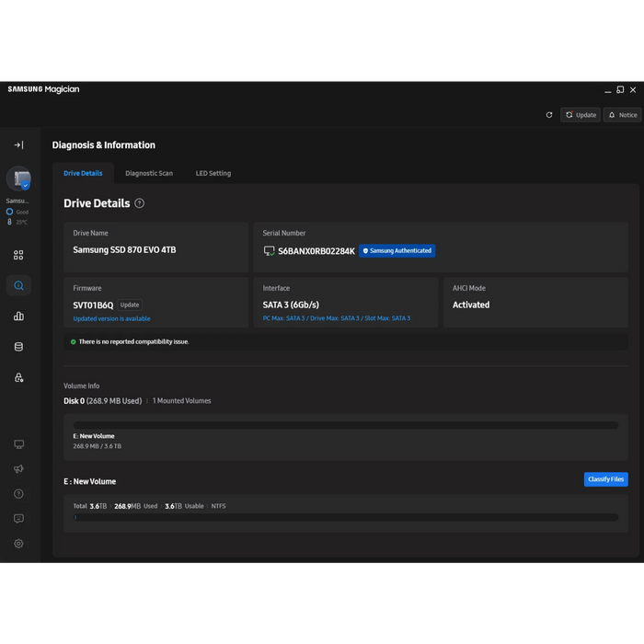Click 'SATA 3 (6Gb/s)' interface value
Image resolution: width=644 pixels, height=644 pixels.
[291, 305]
